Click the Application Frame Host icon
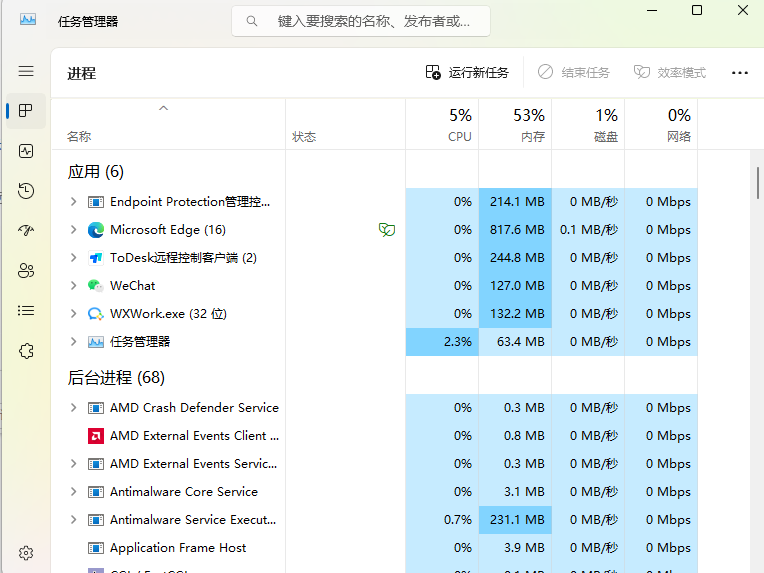 click(96, 548)
